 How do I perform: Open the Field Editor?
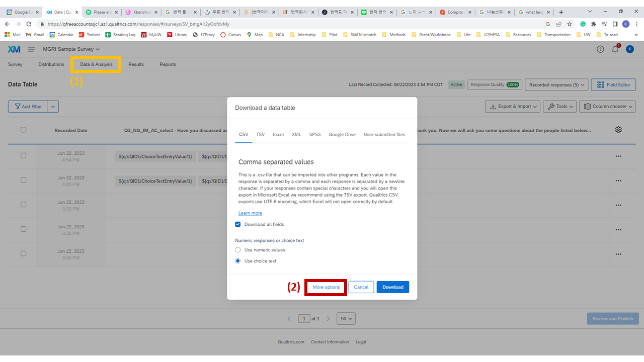click(x=613, y=84)
